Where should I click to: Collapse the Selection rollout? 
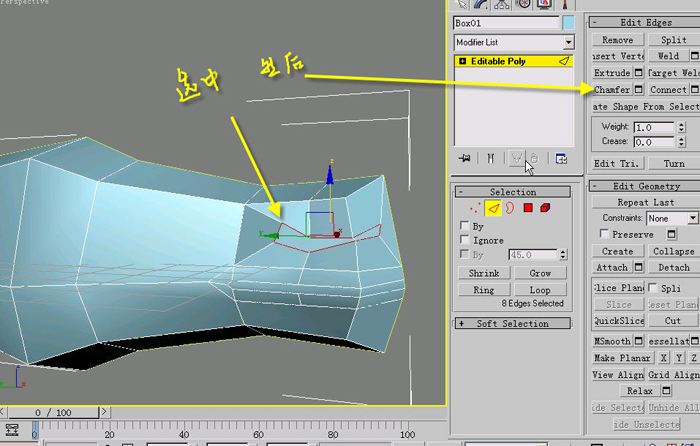click(512, 192)
